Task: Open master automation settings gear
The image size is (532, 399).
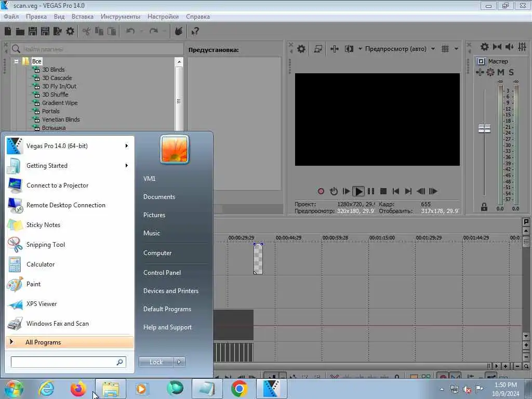Action: 490,72
